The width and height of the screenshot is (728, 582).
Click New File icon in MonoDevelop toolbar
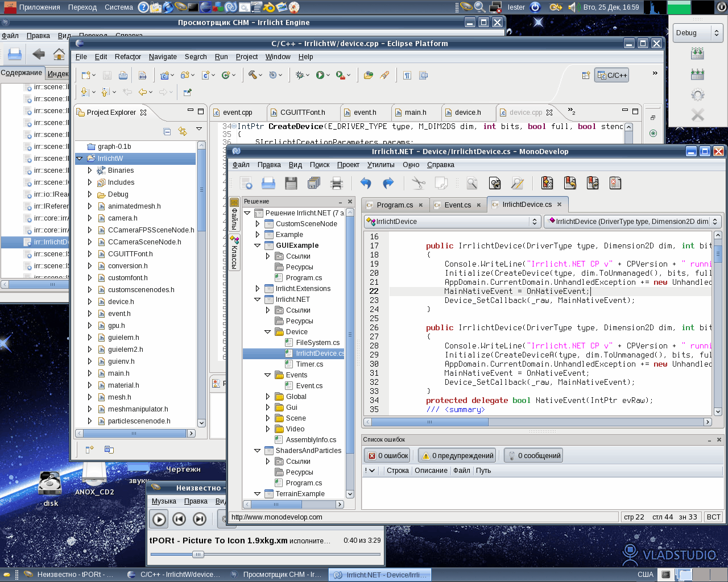point(246,183)
